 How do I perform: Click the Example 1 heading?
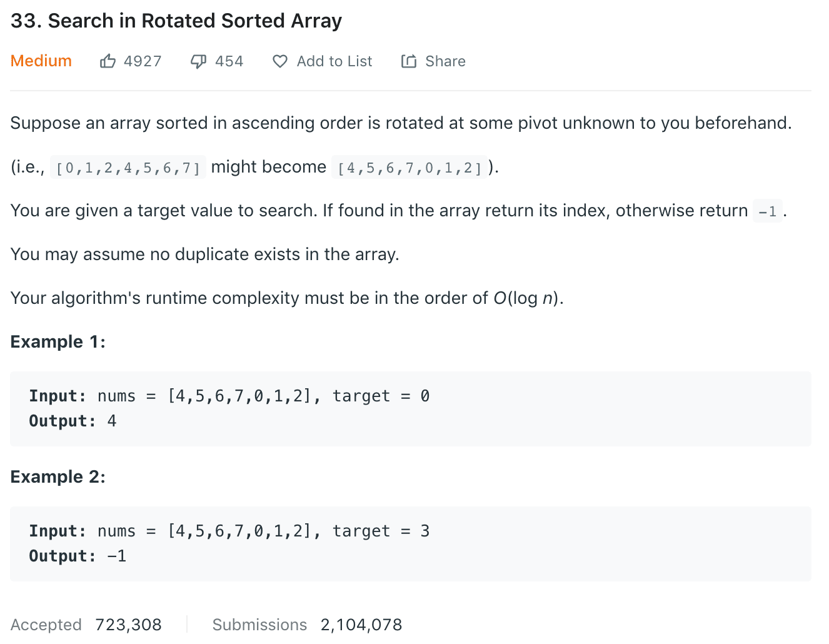point(58,342)
